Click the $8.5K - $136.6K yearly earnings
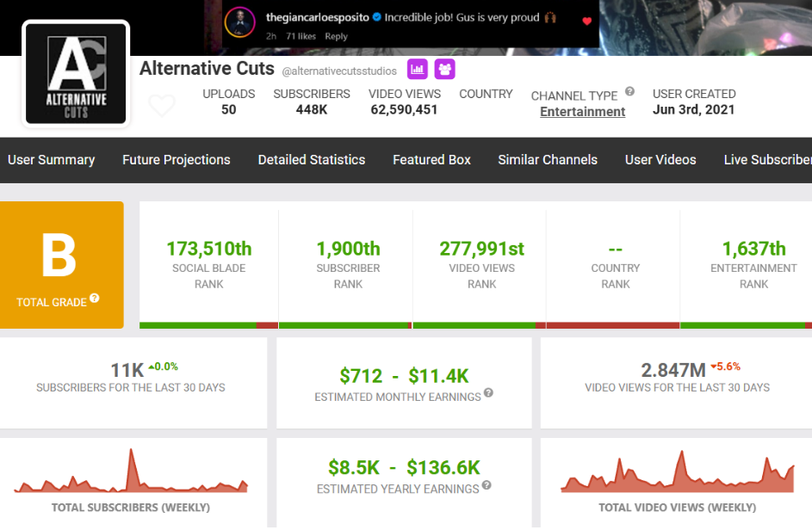The width and height of the screenshot is (812, 530). (x=404, y=467)
